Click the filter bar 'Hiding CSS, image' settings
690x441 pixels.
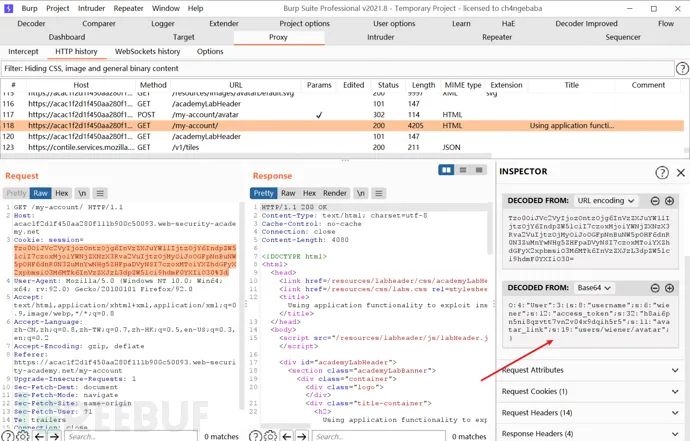(337, 69)
